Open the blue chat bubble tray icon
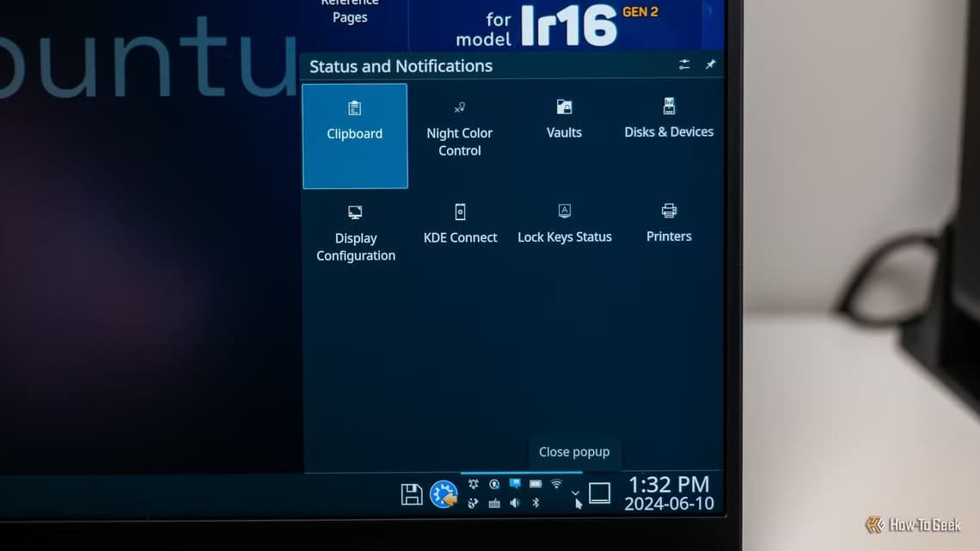Viewport: 980px width, 551px height. pyautogui.click(x=515, y=484)
